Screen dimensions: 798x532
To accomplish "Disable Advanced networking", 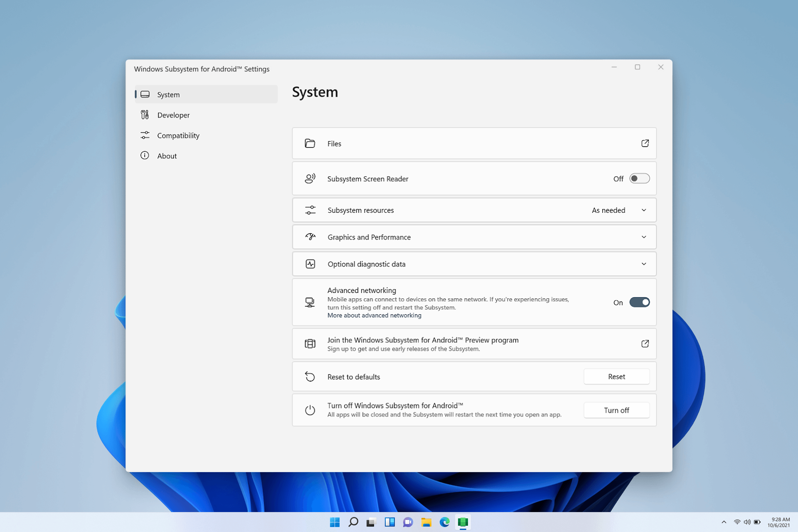I will (x=640, y=302).
